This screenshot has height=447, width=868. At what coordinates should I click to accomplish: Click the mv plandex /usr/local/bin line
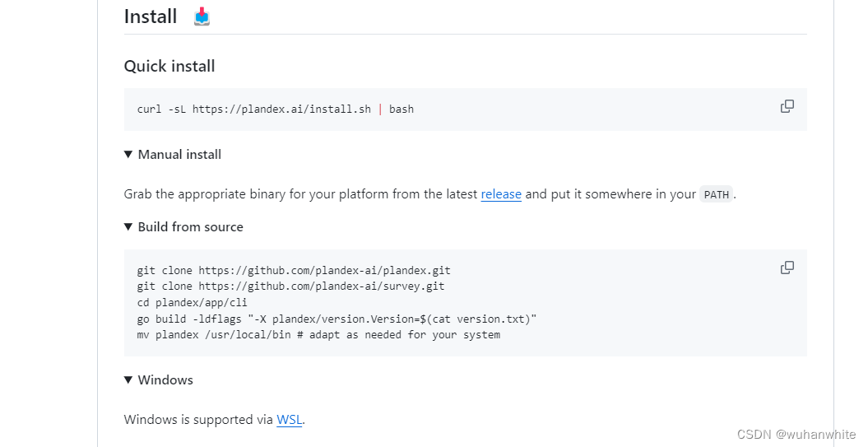[x=319, y=334]
